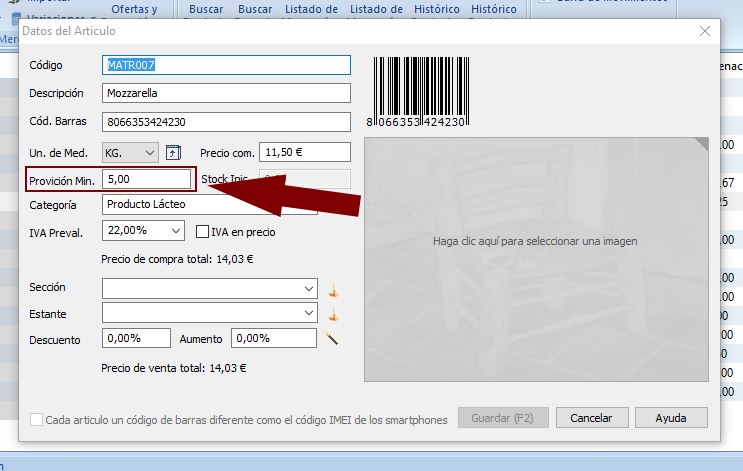
Task: Click the unit of measure upload icon
Action: [x=173, y=153]
